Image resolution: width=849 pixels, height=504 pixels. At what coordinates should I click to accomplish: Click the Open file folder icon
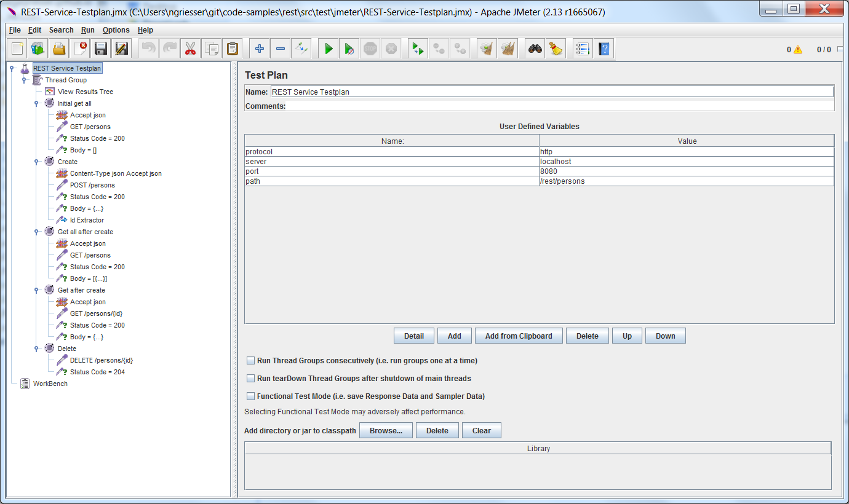(59, 49)
